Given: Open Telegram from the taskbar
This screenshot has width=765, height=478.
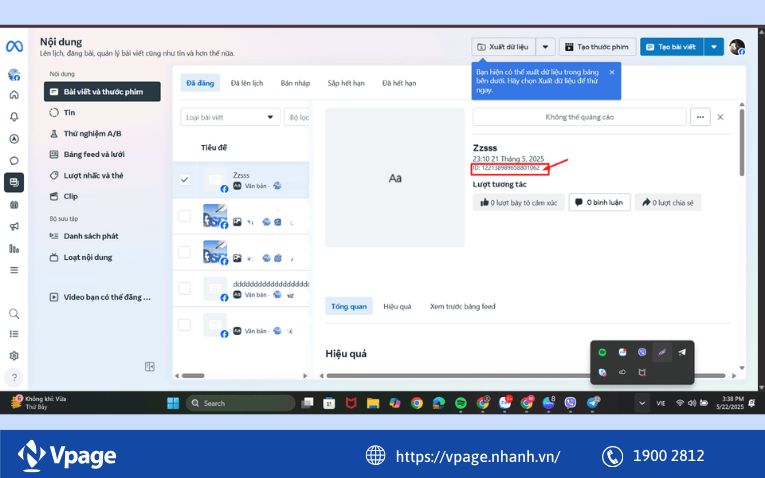Looking at the screenshot, I should 593,403.
